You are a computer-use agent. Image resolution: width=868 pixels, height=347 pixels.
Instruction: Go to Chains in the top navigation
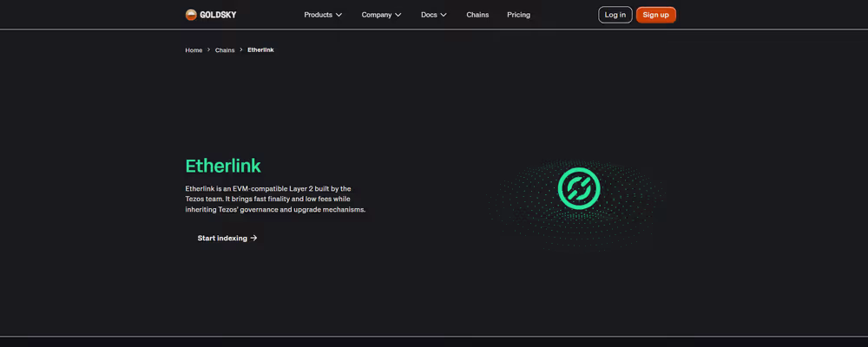tap(477, 15)
